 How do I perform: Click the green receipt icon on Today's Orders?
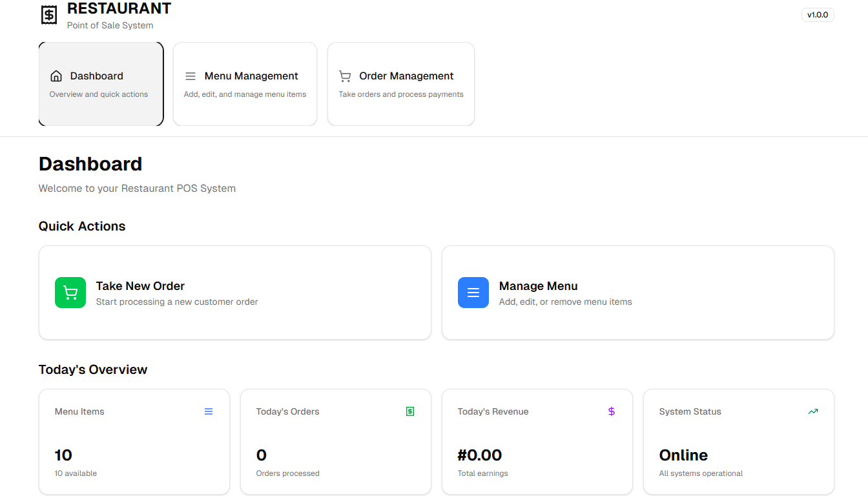(410, 411)
